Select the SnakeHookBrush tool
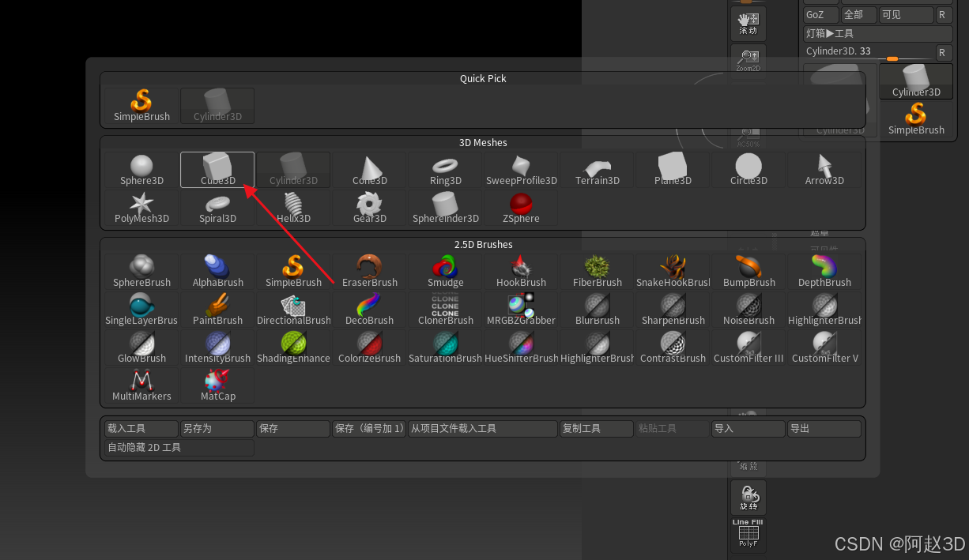Viewport: 969px width, 560px height. (x=673, y=272)
